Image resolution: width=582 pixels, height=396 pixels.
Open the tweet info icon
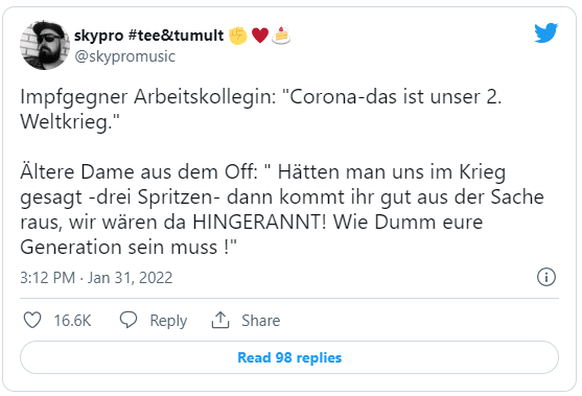(x=546, y=277)
